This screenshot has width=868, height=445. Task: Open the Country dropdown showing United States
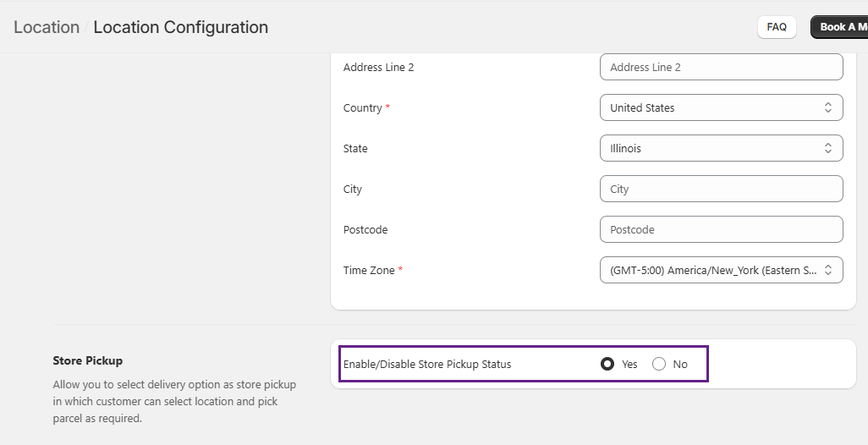(x=721, y=108)
